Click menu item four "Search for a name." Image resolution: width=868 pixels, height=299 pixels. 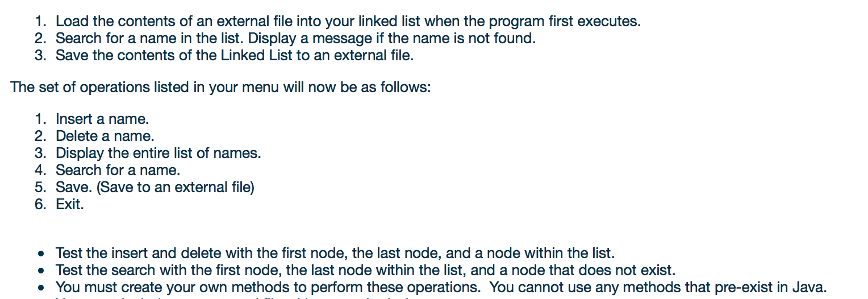(x=118, y=170)
